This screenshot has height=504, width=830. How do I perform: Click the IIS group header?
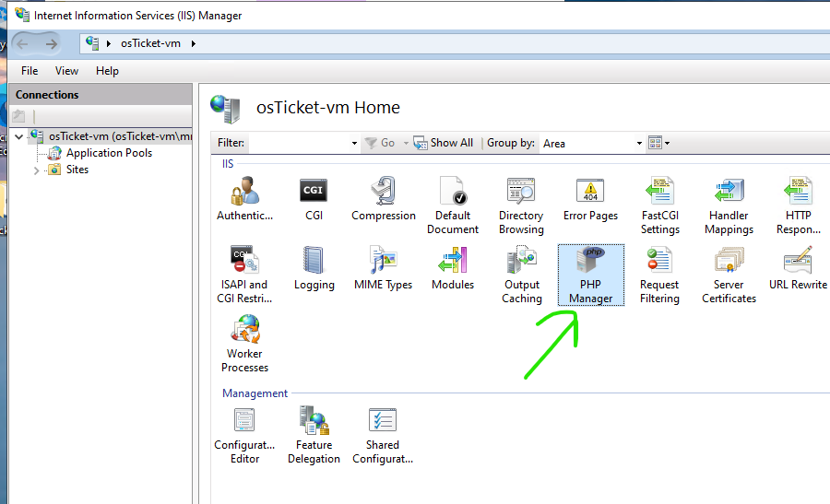click(228, 164)
